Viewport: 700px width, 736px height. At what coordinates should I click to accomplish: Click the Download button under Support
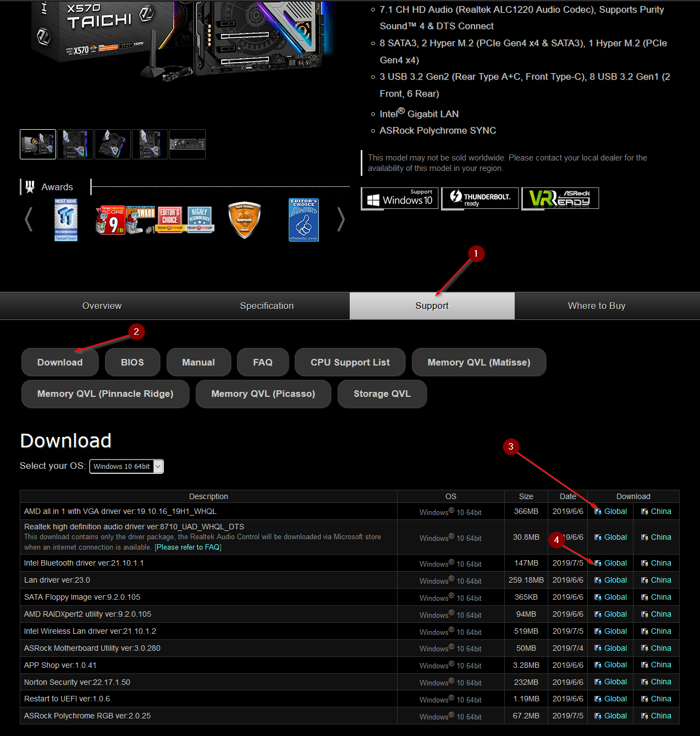click(x=60, y=362)
